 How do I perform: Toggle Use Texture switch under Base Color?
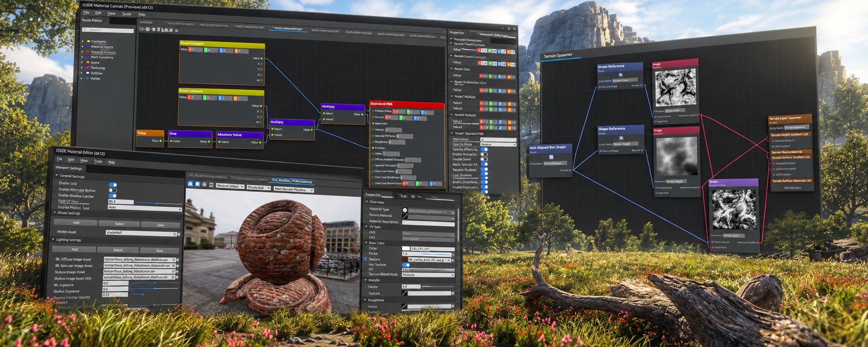point(406,265)
